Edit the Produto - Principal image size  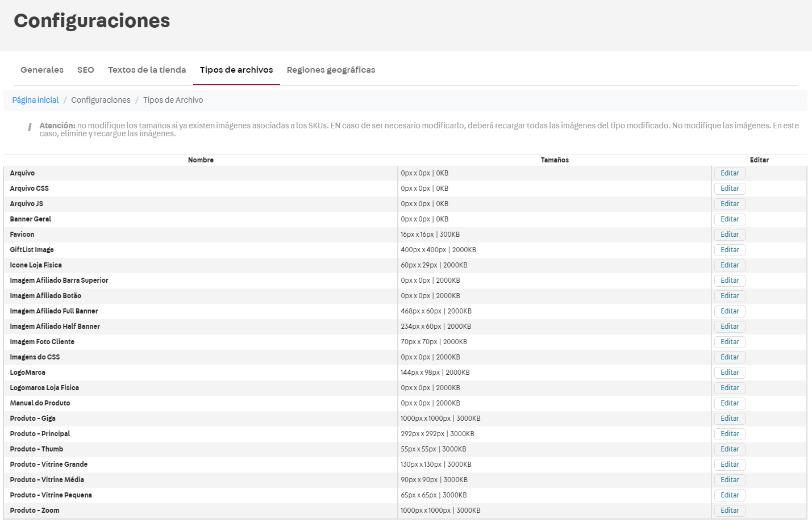[730, 434]
